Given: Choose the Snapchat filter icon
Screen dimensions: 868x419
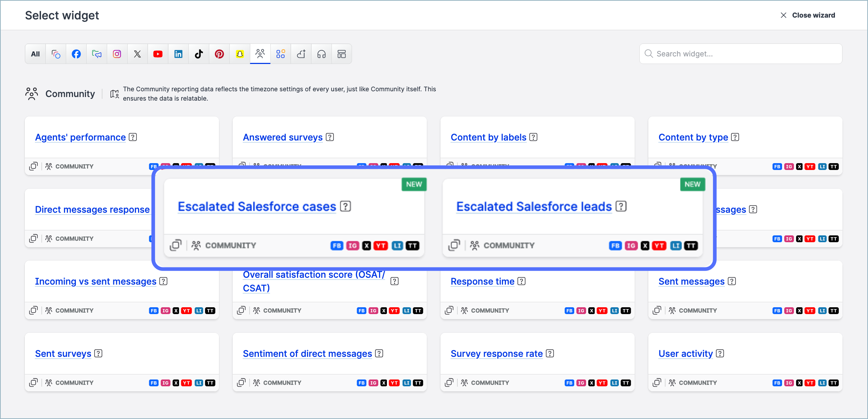Looking at the screenshot, I should (240, 54).
